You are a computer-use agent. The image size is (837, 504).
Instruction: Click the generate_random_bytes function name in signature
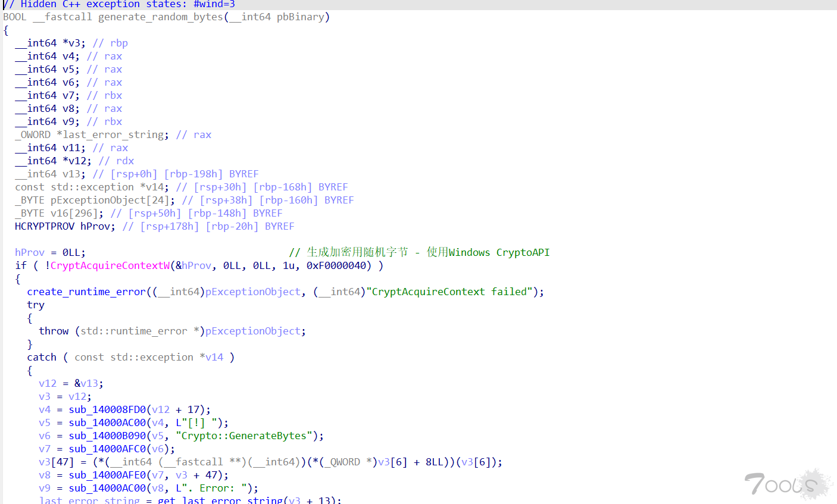tap(160, 17)
